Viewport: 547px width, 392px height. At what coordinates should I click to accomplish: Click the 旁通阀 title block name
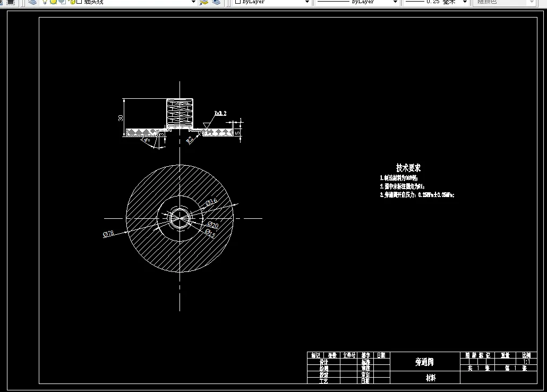424,362
